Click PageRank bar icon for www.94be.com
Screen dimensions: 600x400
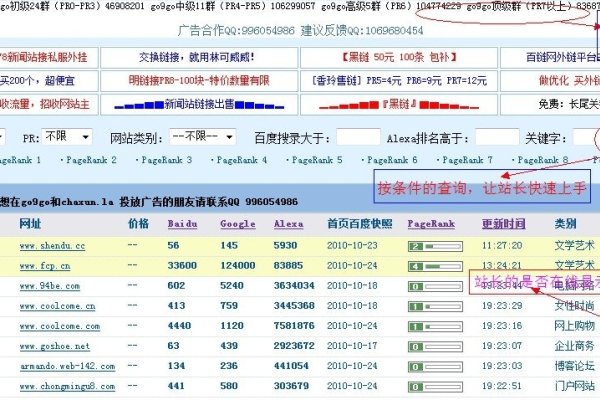pos(435,287)
